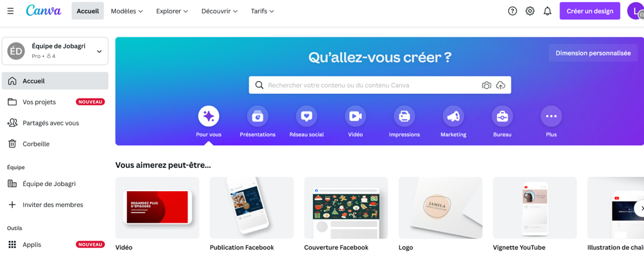Select the Réseau social category icon
This screenshot has width=644, height=258.
307,116
